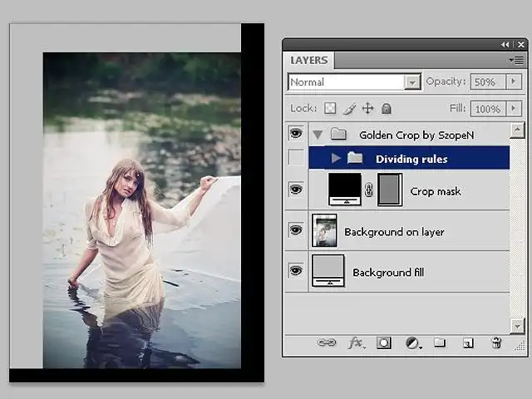Close the Layers panel
This screenshot has width=532, height=399.
tap(521, 44)
